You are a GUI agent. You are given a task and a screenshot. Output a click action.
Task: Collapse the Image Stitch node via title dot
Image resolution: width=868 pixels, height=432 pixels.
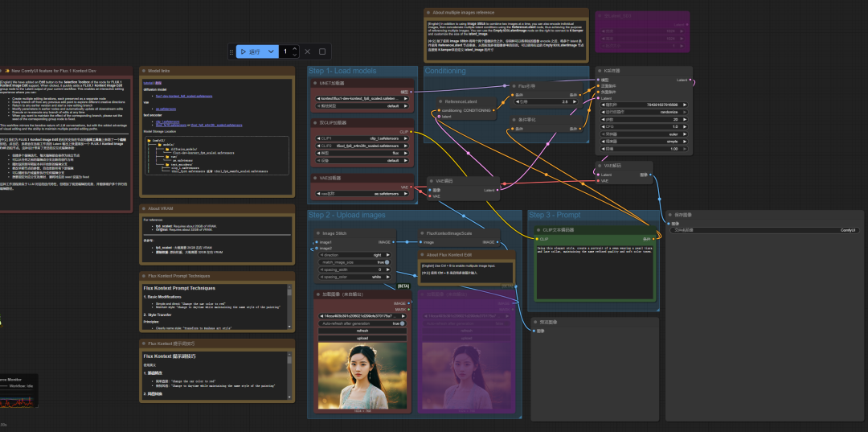click(x=317, y=233)
